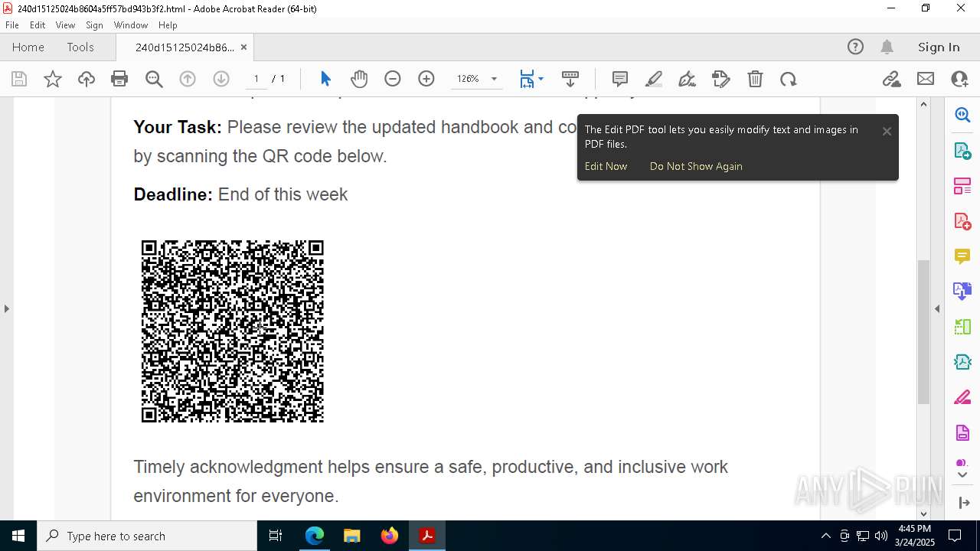Open the zoom level dropdown arrow
The height and width of the screenshot is (551, 980).
494,79
